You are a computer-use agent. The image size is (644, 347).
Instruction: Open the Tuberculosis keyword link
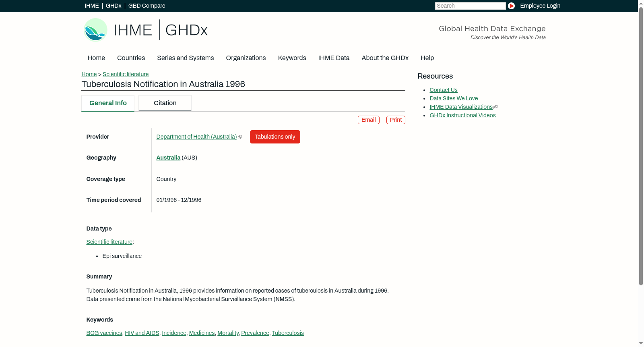288,333
